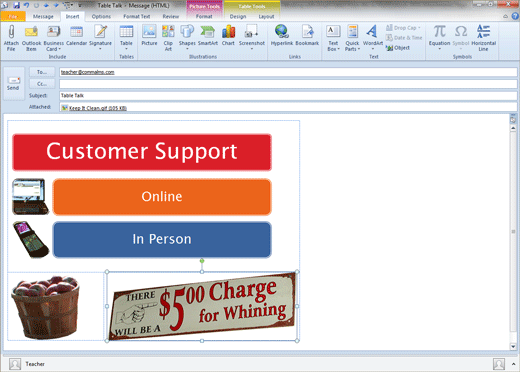The height and width of the screenshot is (372, 520).
Task: Insert a Hyperlink
Action: point(282,35)
